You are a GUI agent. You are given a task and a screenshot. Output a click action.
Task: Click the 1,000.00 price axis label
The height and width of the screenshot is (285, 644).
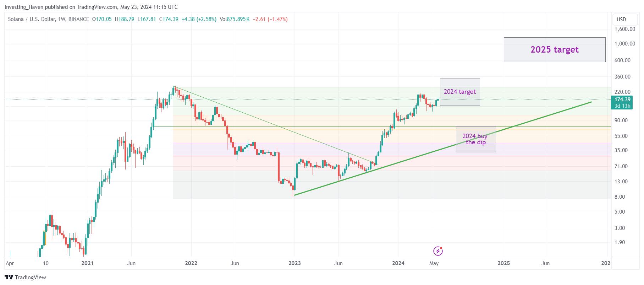625,44
